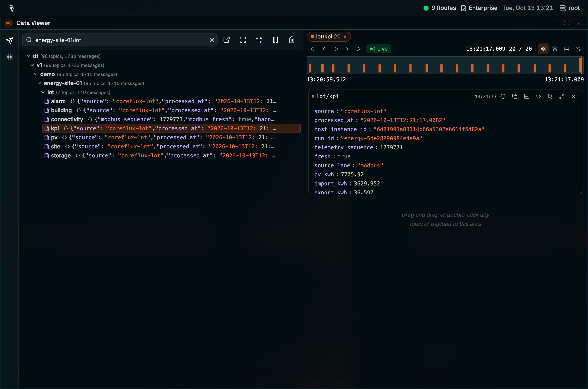Toggle Live mode
The width and height of the screenshot is (588, 389).
click(379, 49)
